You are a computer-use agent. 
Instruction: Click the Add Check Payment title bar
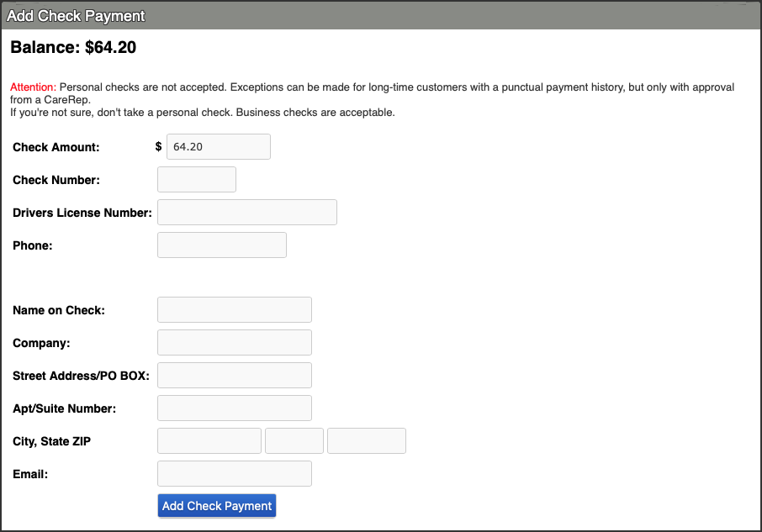(76, 16)
